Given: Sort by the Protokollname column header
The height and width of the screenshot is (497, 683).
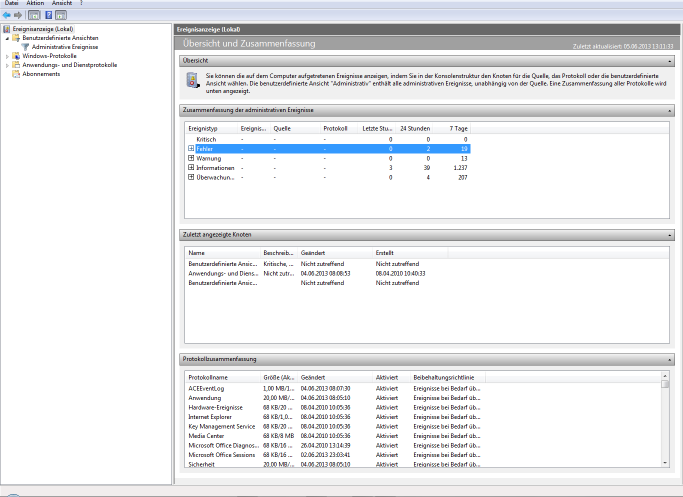Looking at the screenshot, I should (x=223, y=378).
